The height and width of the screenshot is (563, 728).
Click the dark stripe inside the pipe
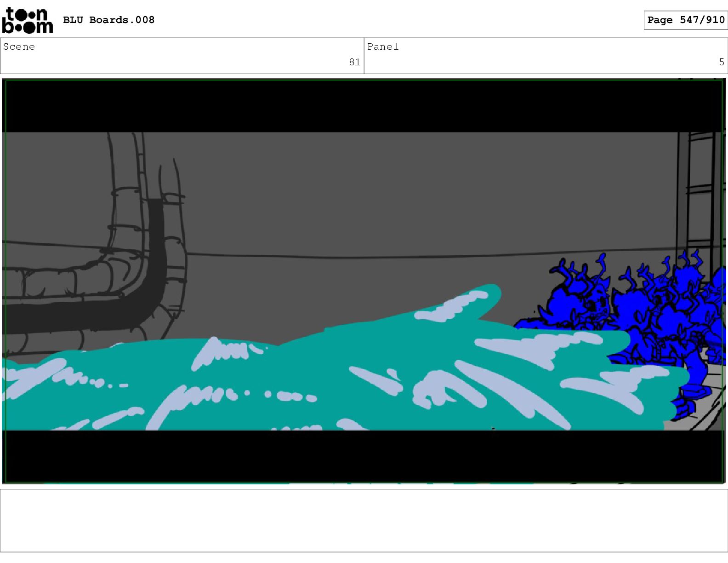coord(155,258)
